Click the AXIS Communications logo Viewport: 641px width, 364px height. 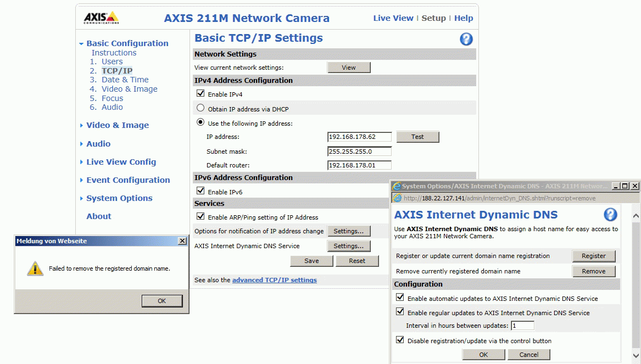pyautogui.click(x=101, y=18)
